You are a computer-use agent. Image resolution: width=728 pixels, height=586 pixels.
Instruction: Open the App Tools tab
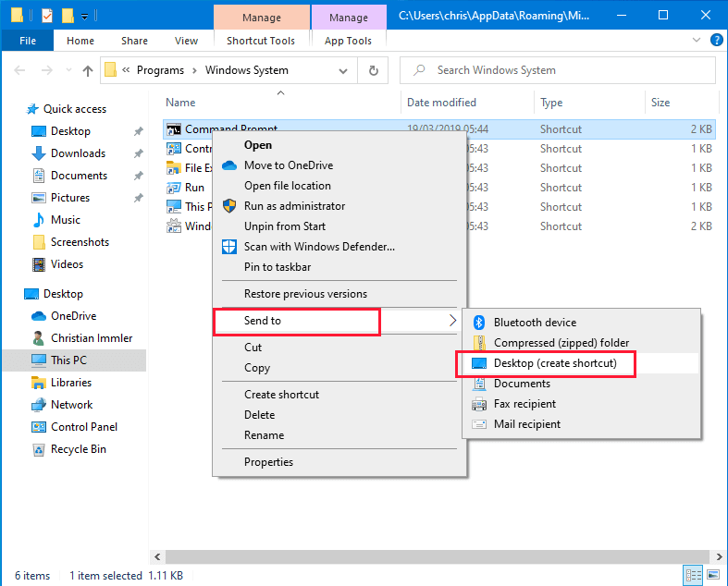348,41
